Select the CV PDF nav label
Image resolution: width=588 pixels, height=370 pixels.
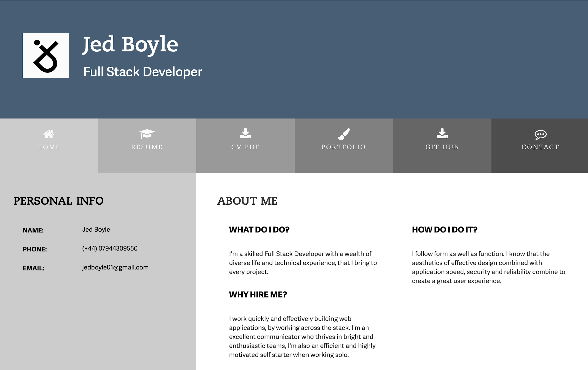point(245,147)
